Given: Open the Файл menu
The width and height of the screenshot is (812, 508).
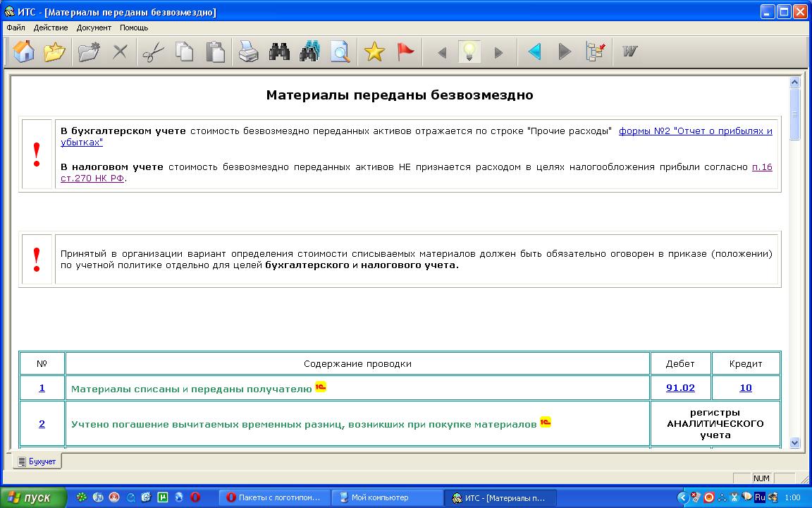Looking at the screenshot, I should click(16, 28).
